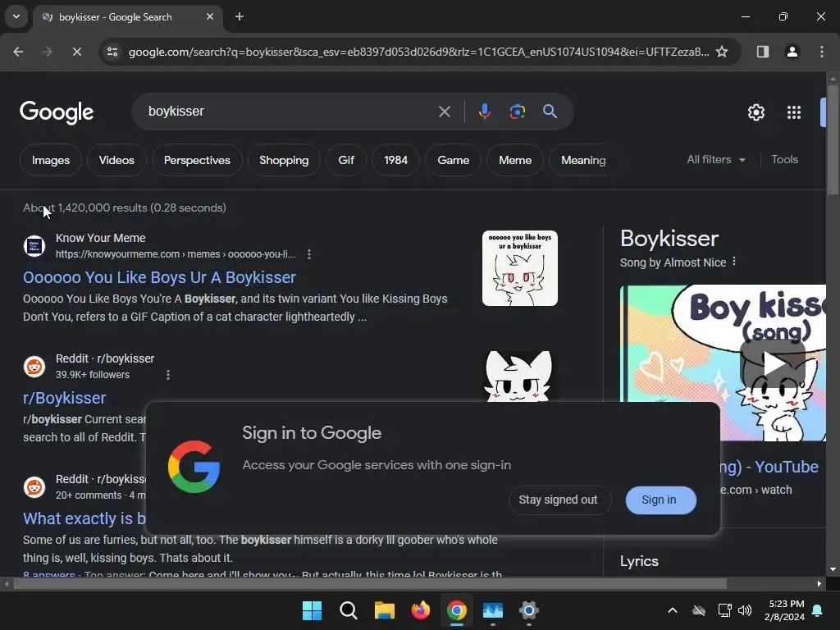Open the What exactly is result link
Image resolution: width=840 pixels, height=630 pixels.
pyautogui.click(x=84, y=518)
